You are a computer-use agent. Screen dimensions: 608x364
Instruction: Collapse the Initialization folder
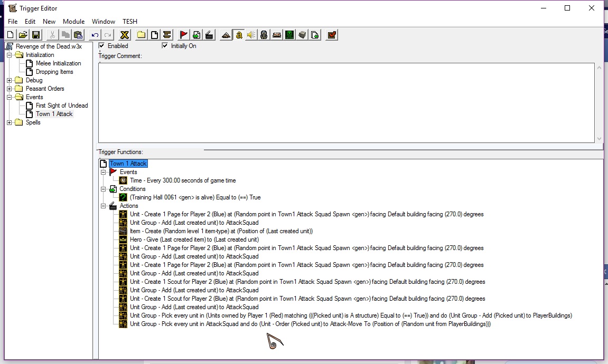(x=10, y=55)
